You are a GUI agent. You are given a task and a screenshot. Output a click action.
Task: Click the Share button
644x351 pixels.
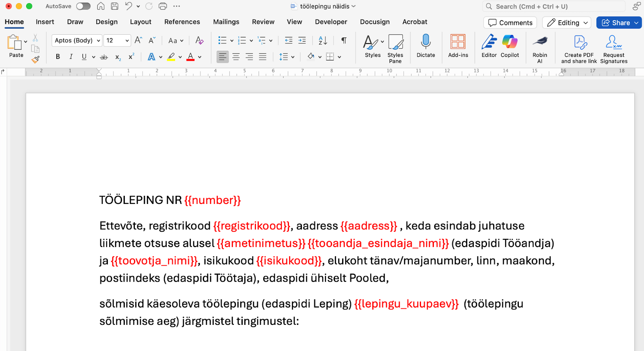616,23
